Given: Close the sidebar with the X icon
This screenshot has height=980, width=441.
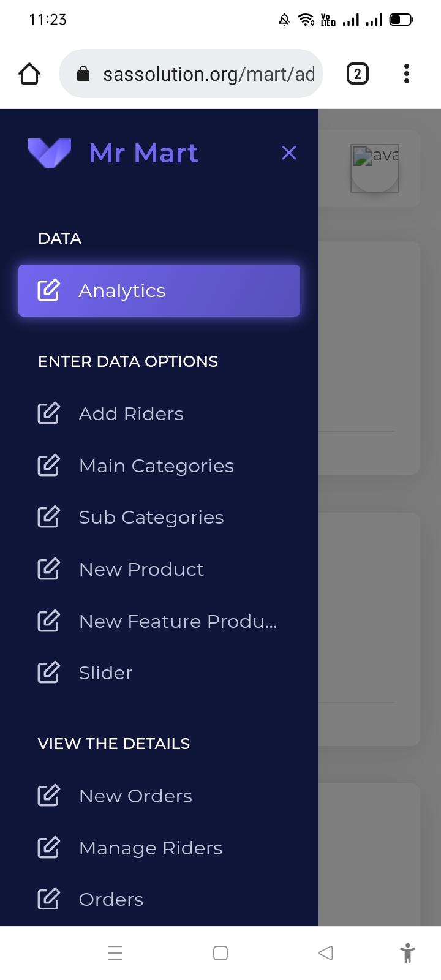Looking at the screenshot, I should [x=289, y=153].
